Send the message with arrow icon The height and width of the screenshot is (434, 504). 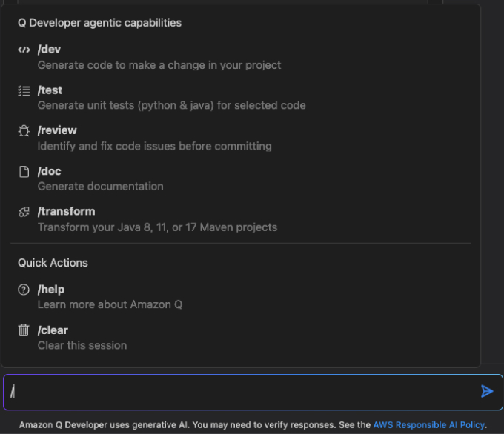coord(487,391)
